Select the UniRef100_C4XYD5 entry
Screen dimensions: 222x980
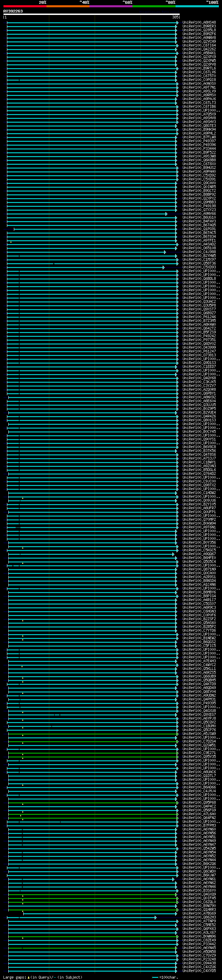click(199, 971)
